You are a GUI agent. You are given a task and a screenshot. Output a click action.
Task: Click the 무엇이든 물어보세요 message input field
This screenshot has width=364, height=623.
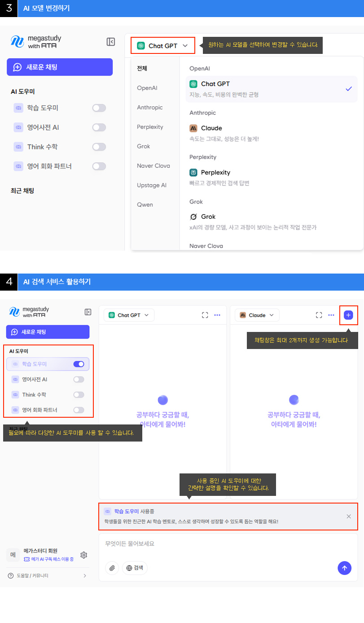pos(228,544)
